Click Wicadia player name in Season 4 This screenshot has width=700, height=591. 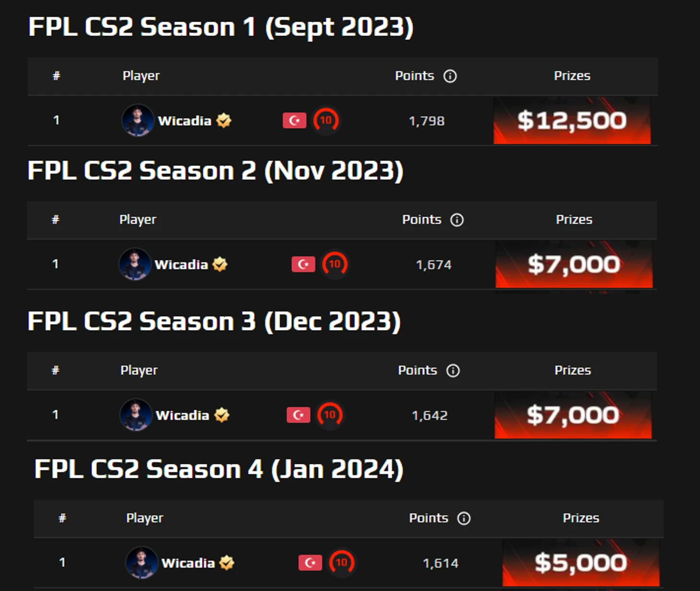click(x=188, y=563)
